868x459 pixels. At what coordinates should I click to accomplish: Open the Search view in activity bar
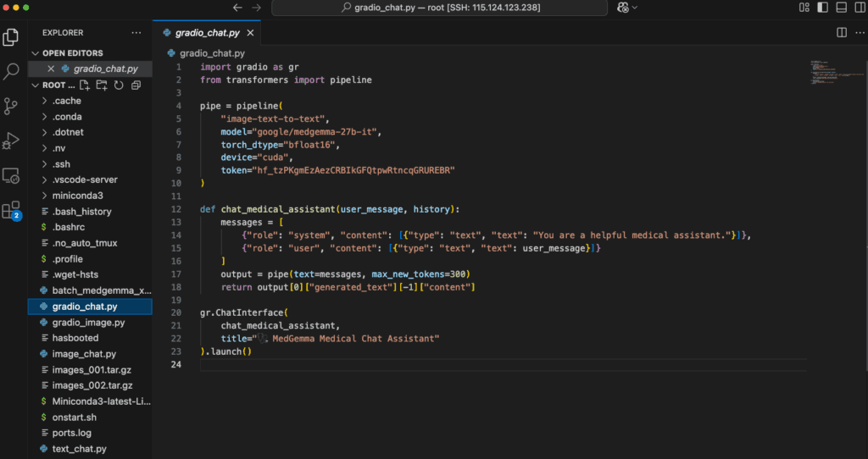(x=11, y=71)
